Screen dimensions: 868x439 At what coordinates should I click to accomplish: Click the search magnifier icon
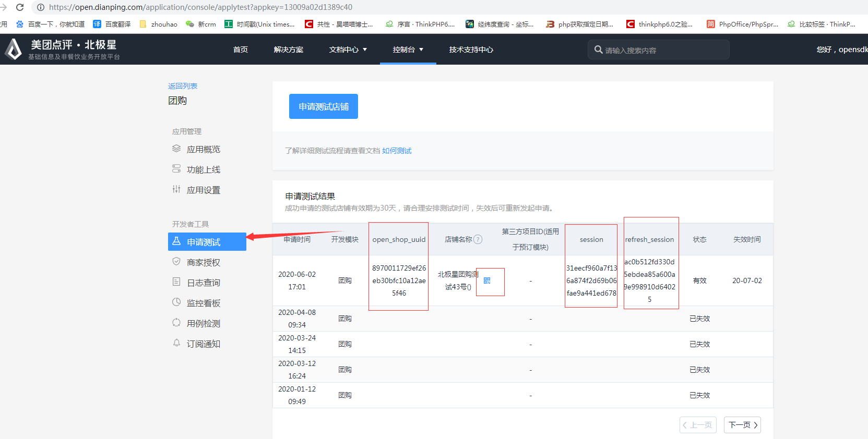click(x=598, y=50)
